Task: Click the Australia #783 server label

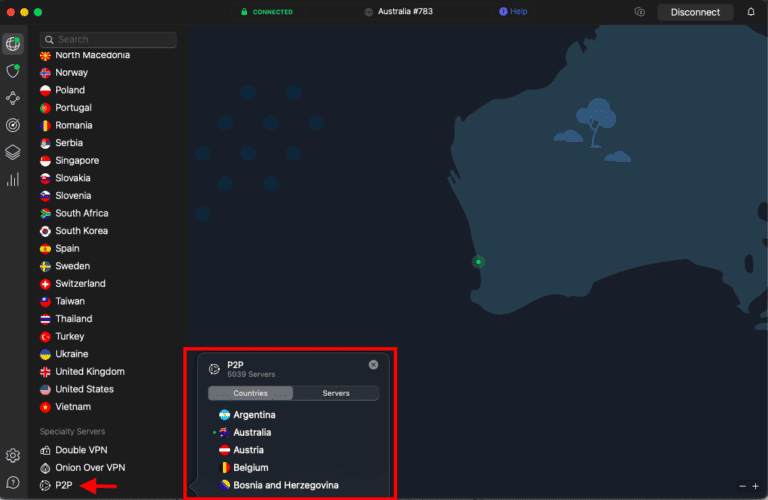Action: [405, 12]
